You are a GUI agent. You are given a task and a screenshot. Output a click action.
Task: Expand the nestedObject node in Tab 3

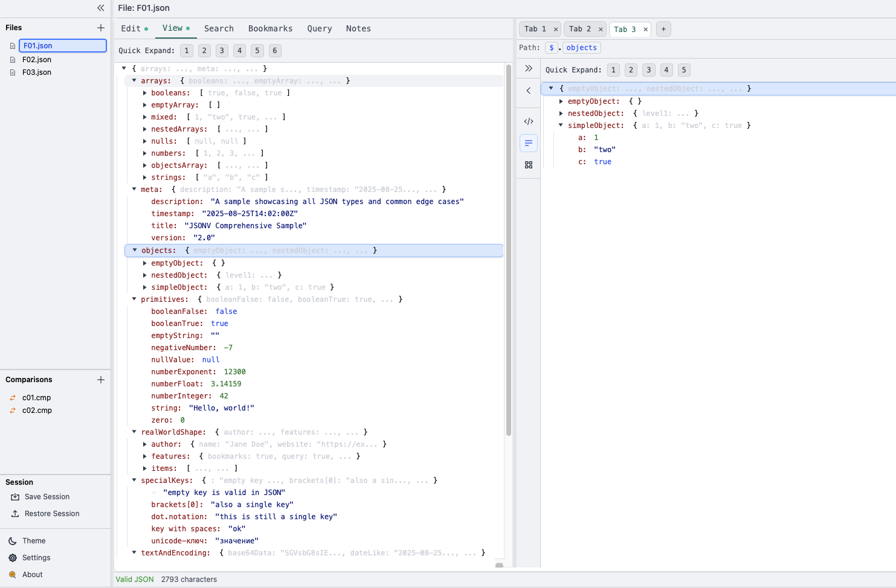click(x=561, y=113)
